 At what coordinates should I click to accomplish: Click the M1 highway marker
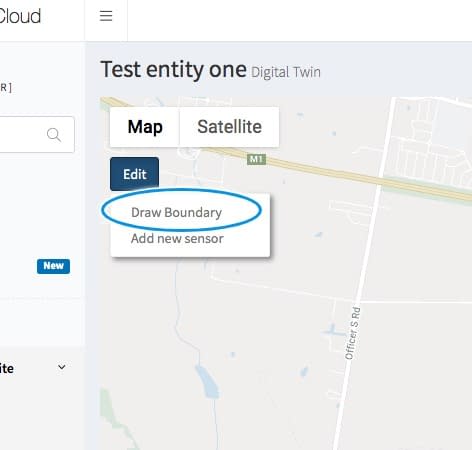[256, 159]
